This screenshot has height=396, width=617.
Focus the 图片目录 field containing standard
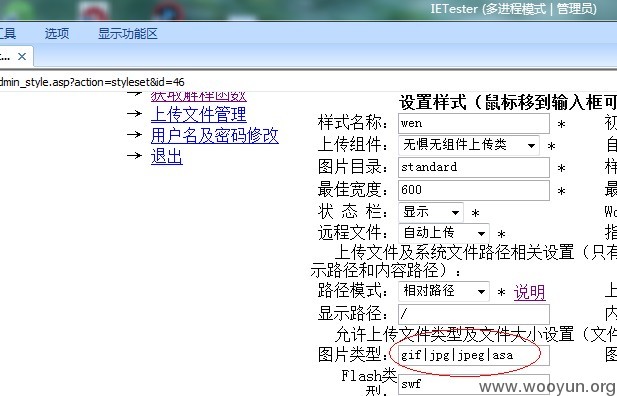point(474,167)
